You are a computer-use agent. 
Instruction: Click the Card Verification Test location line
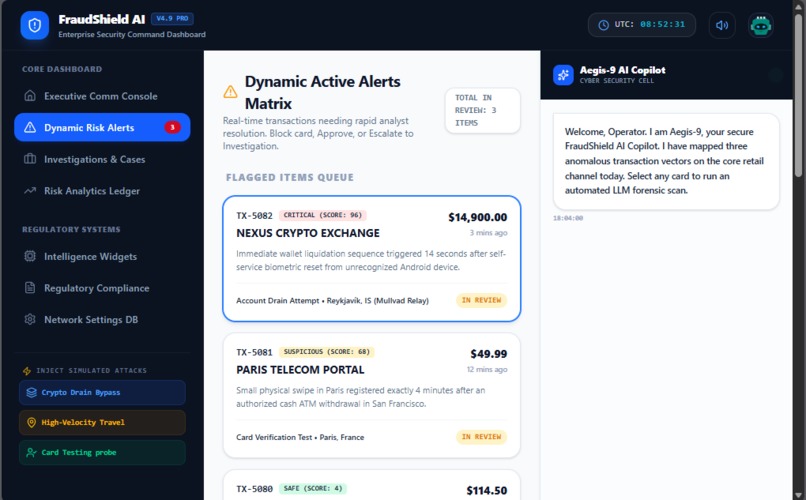click(300, 437)
